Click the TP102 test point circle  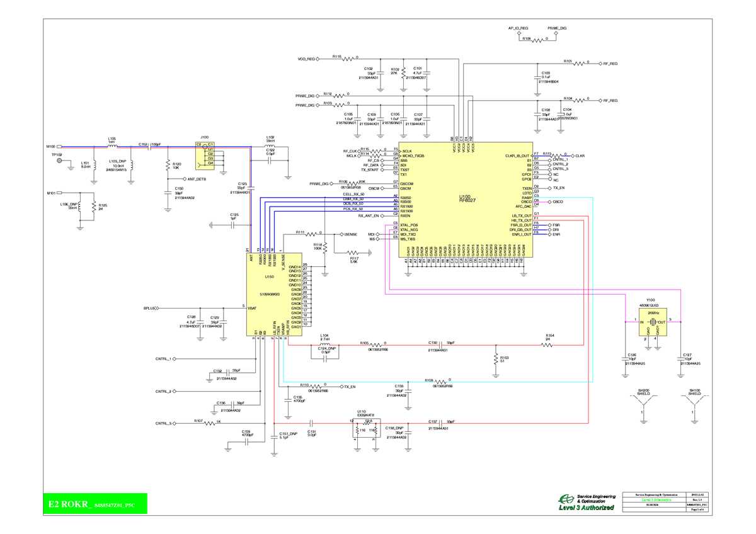[x=60, y=161]
